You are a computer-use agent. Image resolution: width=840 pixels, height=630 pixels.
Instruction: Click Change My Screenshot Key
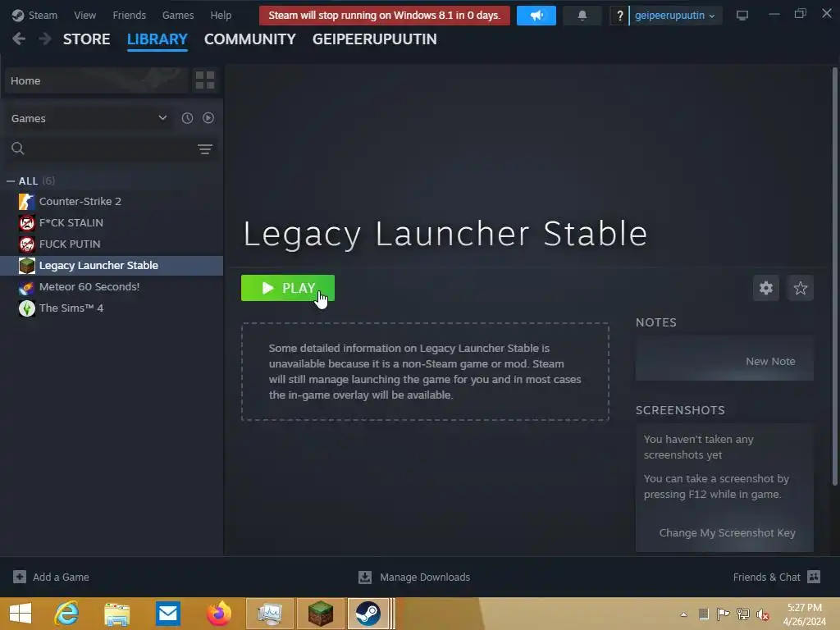pos(727,532)
